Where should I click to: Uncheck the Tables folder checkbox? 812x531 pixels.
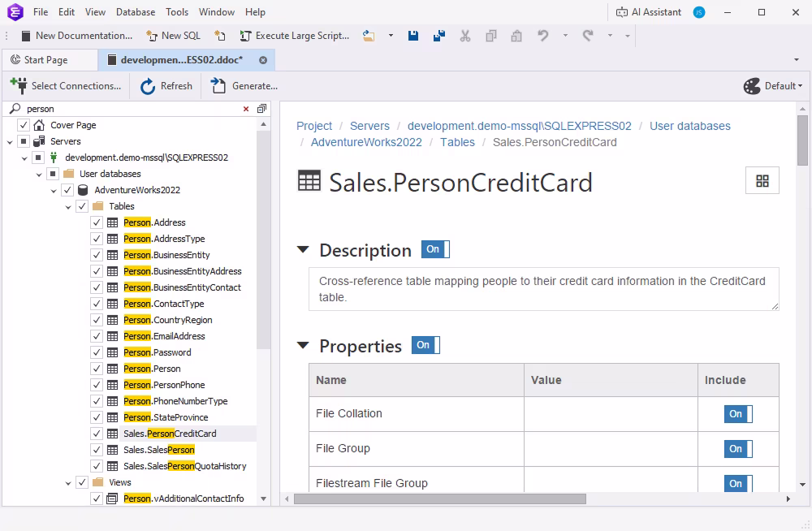tap(82, 206)
